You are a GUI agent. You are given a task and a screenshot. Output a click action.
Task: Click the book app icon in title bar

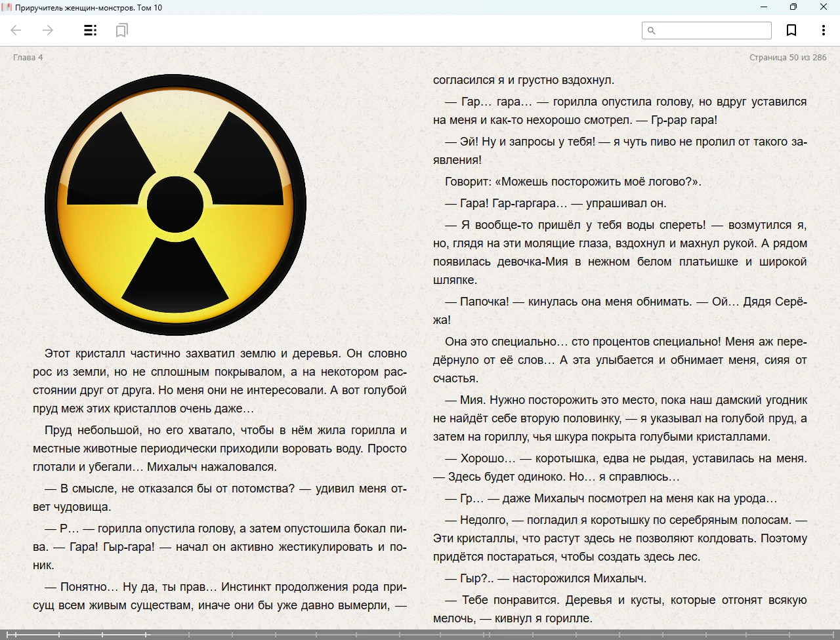(x=7, y=7)
